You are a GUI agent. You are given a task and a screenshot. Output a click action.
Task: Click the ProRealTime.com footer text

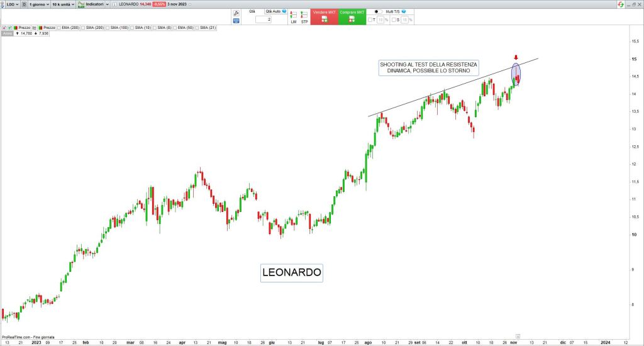[x=28, y=337]
